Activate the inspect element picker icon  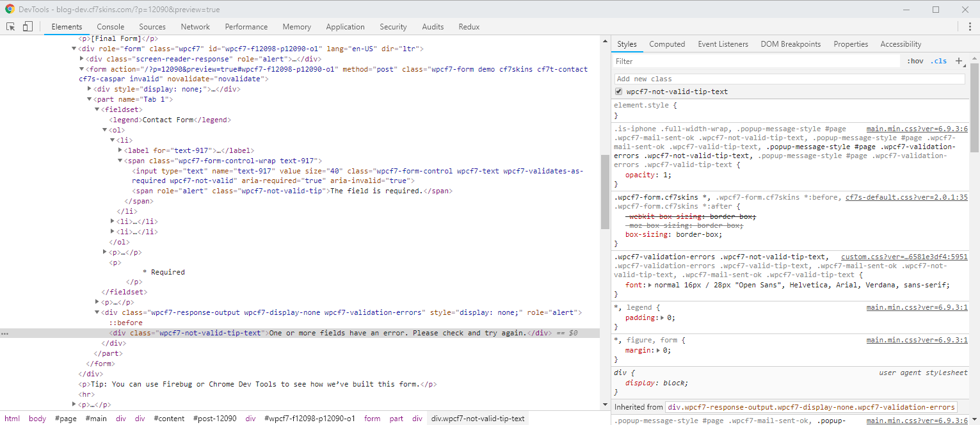click(x=11, y=26)
